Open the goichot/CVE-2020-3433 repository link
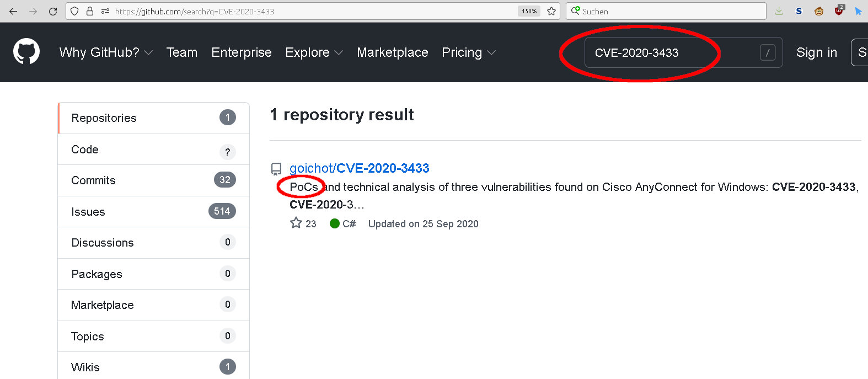 (360, 168)
